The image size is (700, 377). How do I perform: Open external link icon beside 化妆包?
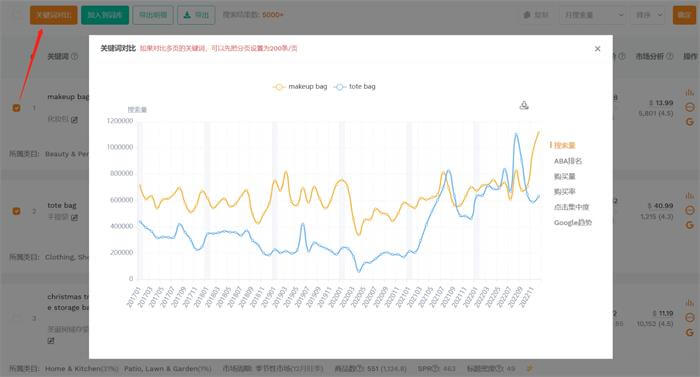coord(74,120)
